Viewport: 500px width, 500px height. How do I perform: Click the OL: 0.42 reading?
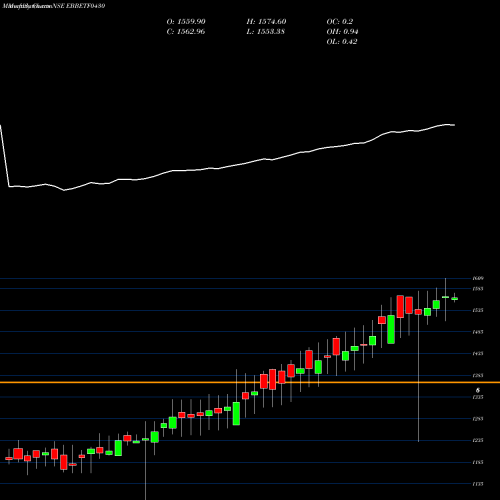342,42
